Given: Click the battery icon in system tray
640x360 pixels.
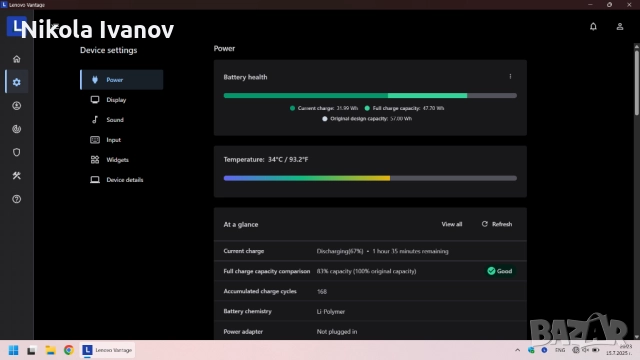Looking at the screenshot, I should point(596,350).
